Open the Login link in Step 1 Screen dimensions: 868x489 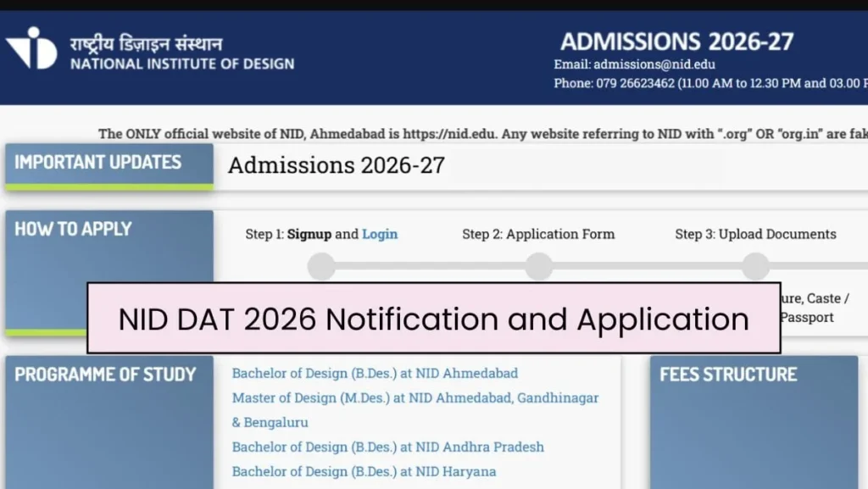tap(380, 234)
